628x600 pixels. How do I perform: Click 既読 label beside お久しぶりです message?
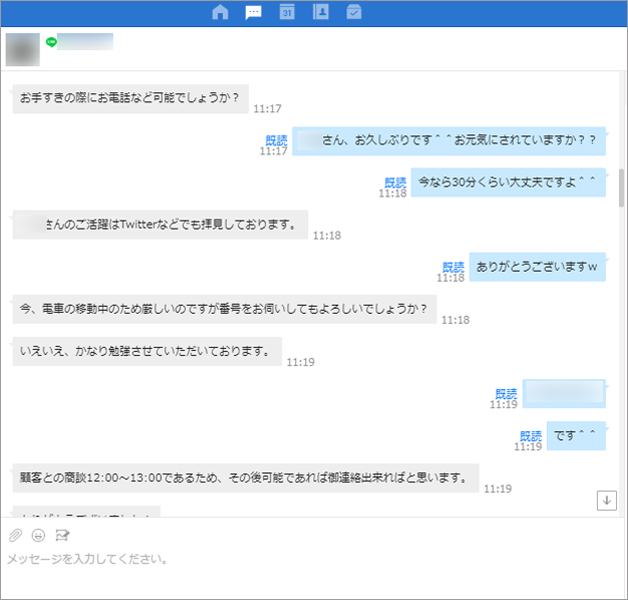276,140
